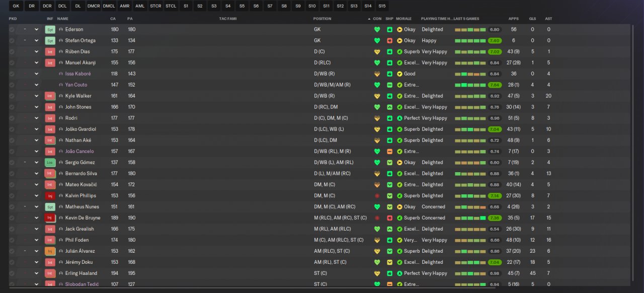Click Erling Haaland's morale icon
This screenshot has width=644, height=293.
[x=399, y=273]
